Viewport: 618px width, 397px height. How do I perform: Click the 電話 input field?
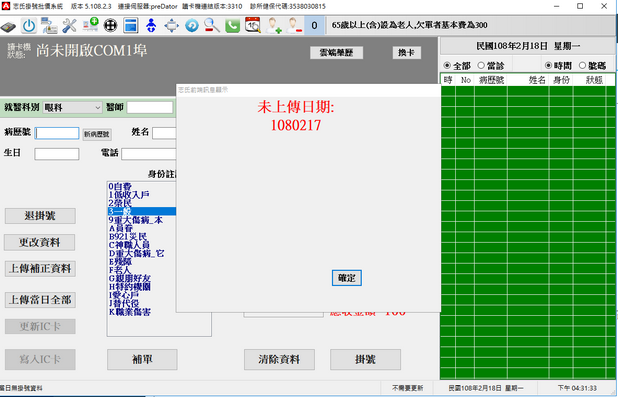click(x=149, y=154)
